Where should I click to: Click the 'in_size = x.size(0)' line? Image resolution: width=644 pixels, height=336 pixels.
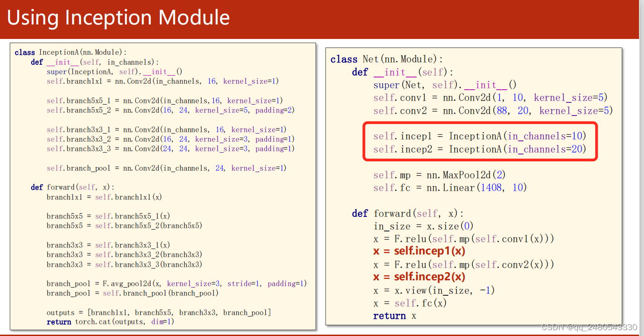coord(423,226)
